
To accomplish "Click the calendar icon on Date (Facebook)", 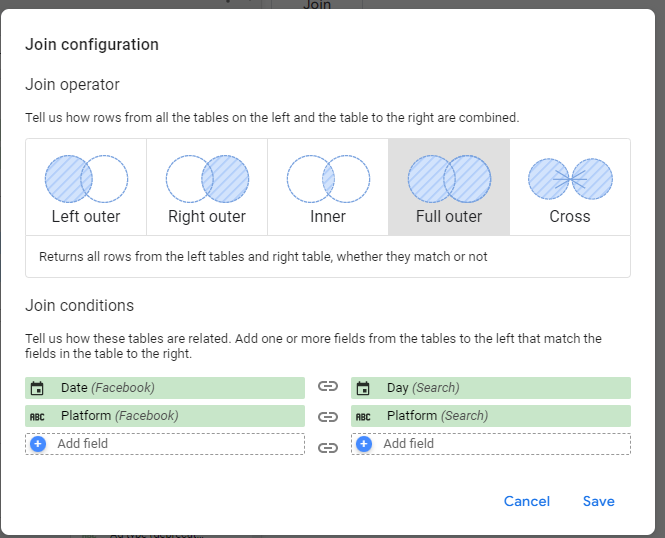I will pos(38,388).
